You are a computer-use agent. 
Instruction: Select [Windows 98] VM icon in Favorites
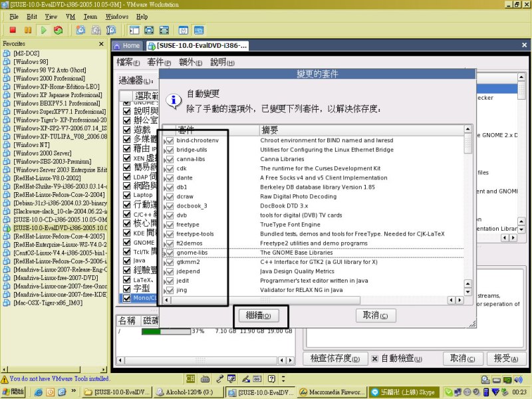point(7,62)
